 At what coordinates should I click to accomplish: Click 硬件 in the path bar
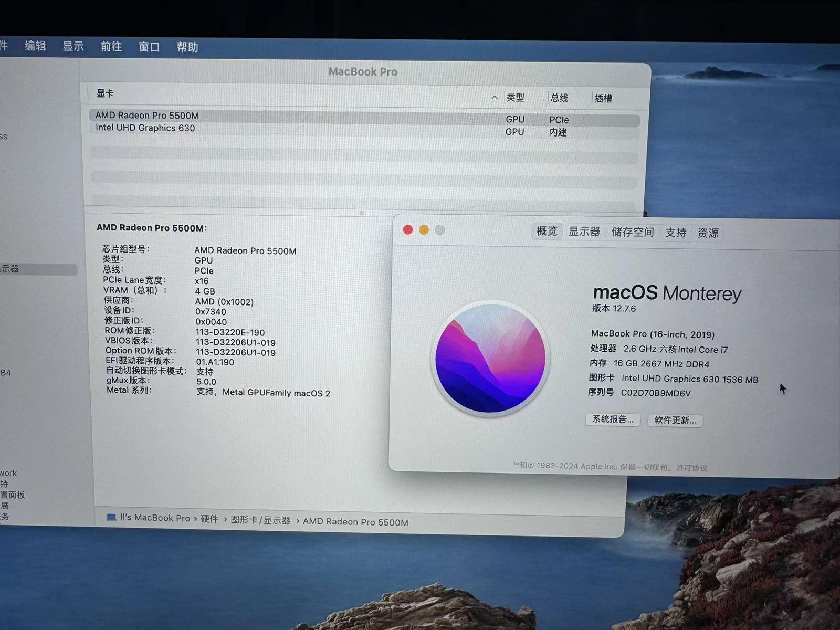tap(209, 519)
